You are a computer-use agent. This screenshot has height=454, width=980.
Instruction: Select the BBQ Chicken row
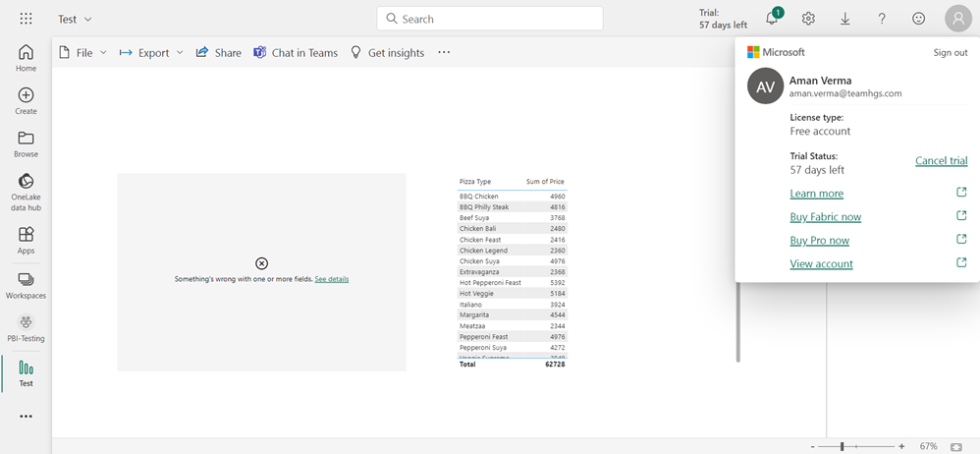tap(513, 197)
